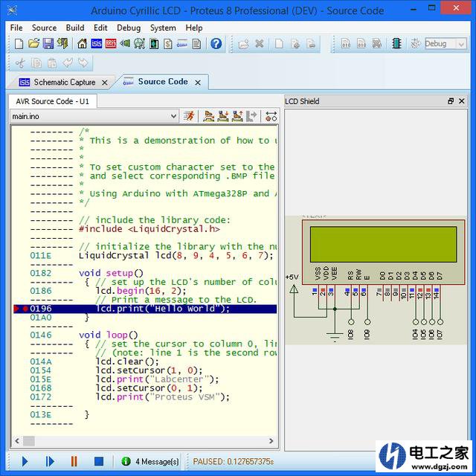Open the Bill of Materials icon
Image resolution: width=476 pixels, height=476 pixels.
[168, 44]
